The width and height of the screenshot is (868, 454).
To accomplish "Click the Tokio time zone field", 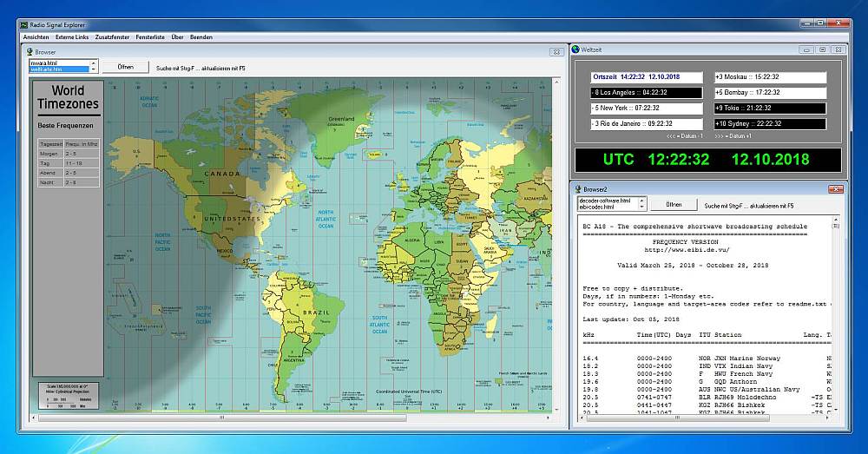I will 769,108.
